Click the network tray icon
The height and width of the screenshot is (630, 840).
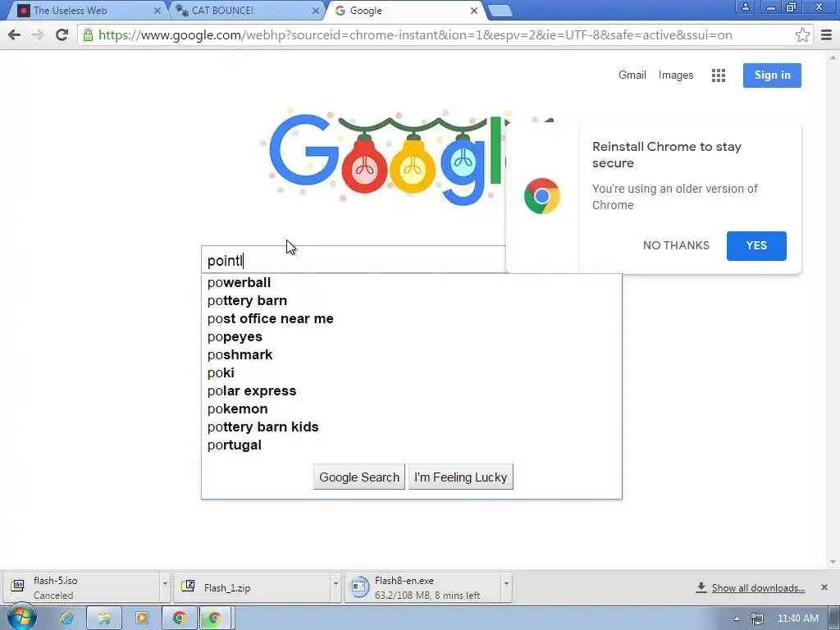(756, 619)
